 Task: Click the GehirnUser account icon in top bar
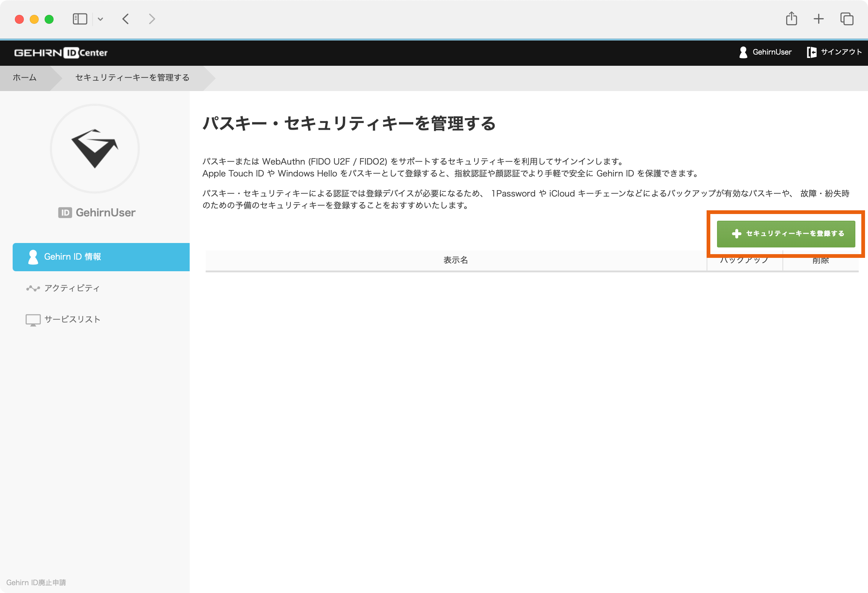coord(743,52)
